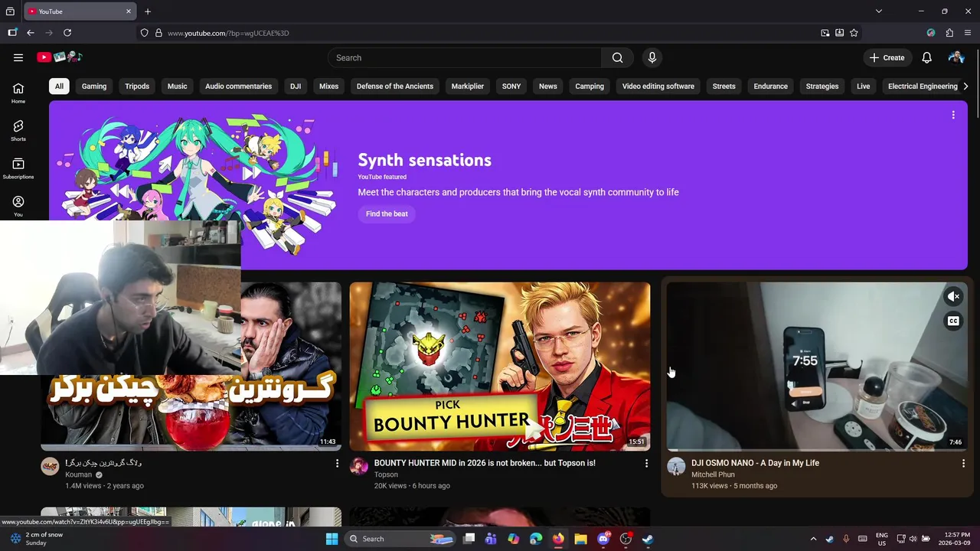Click the Create button
Screen dimensions: 980x551
tap(887, 57)
